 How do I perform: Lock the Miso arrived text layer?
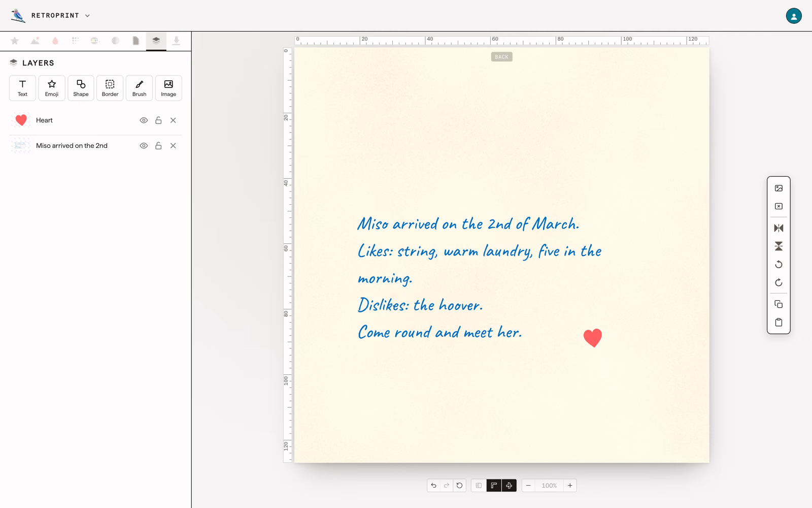pos(158,146)
